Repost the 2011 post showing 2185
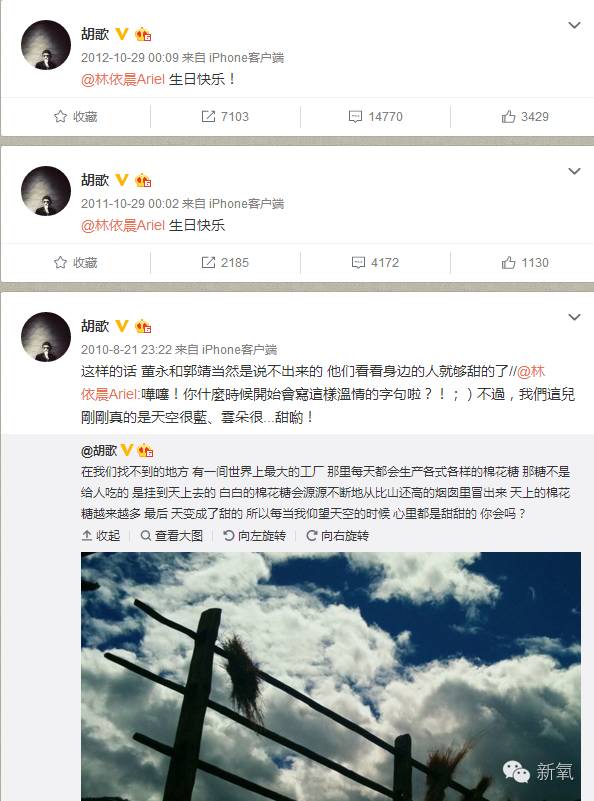Image resolution: width=594 pixels, height=801 pixels. tap(225, 263)
